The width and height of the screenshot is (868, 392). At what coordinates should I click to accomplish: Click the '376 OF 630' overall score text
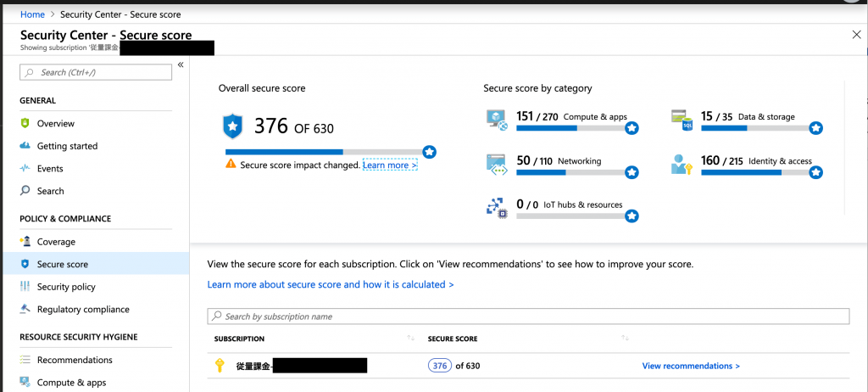tap(294, 127)
